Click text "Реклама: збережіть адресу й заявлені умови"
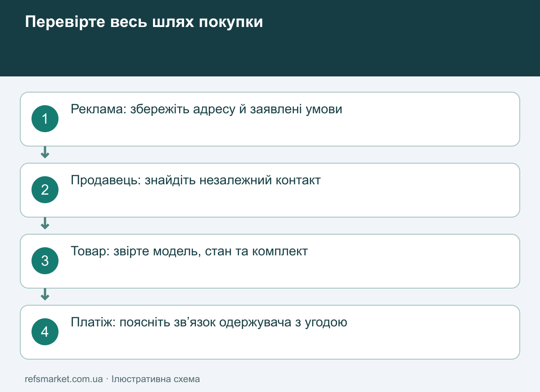 click(207, 109)
